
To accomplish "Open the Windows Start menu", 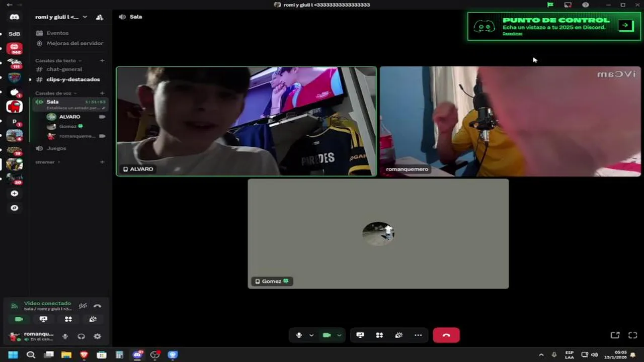I will click(13, 355).
